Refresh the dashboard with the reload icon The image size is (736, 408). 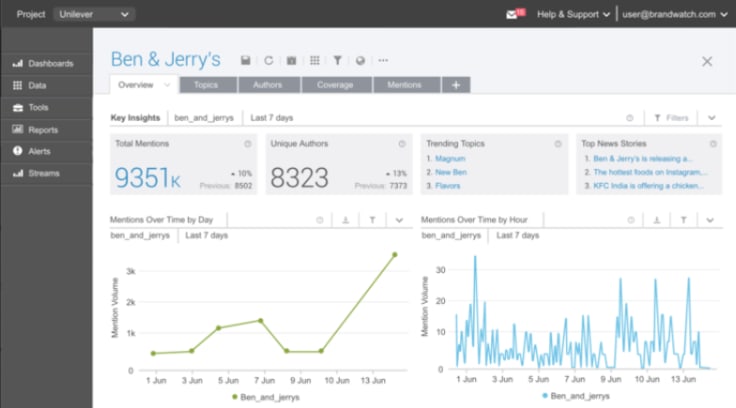pyautogui.click(x=268, y=60)
